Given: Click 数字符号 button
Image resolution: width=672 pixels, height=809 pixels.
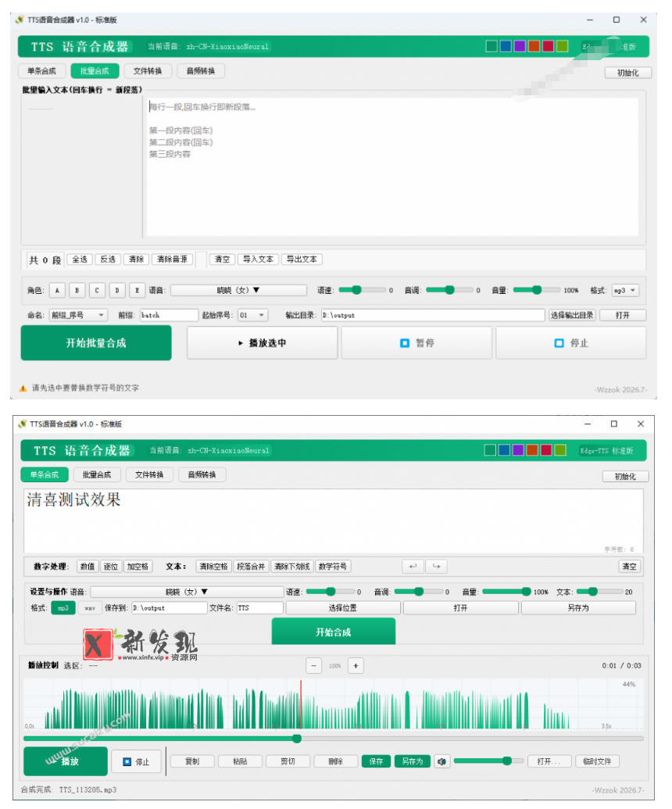Looking at the screenshot, I should (333, 567).
